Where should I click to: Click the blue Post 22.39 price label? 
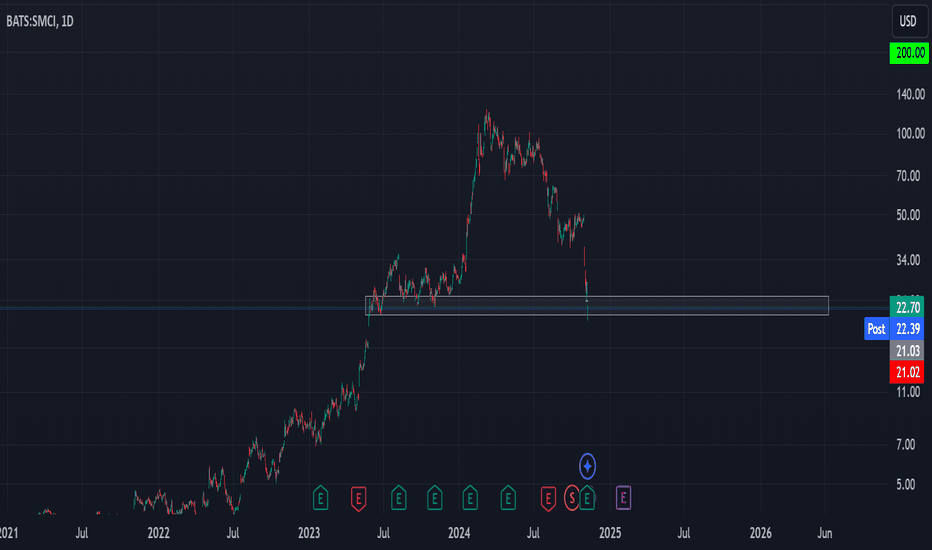pos(894,329)
